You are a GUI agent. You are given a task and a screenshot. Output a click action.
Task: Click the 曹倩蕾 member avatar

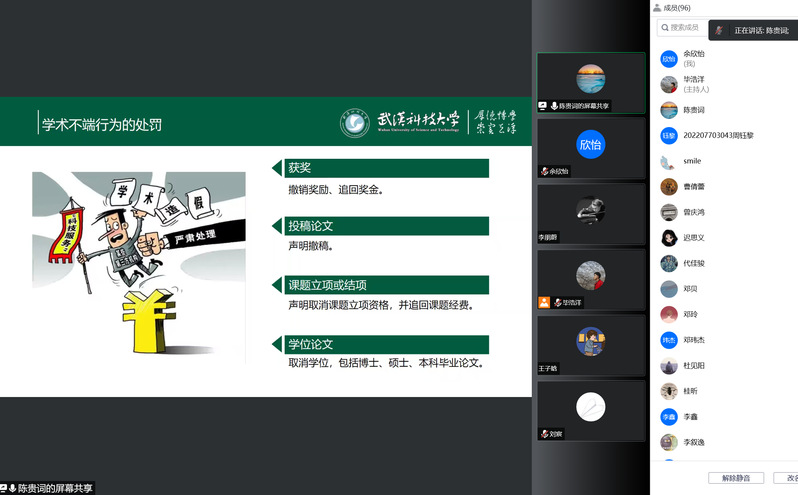(669, 187)
